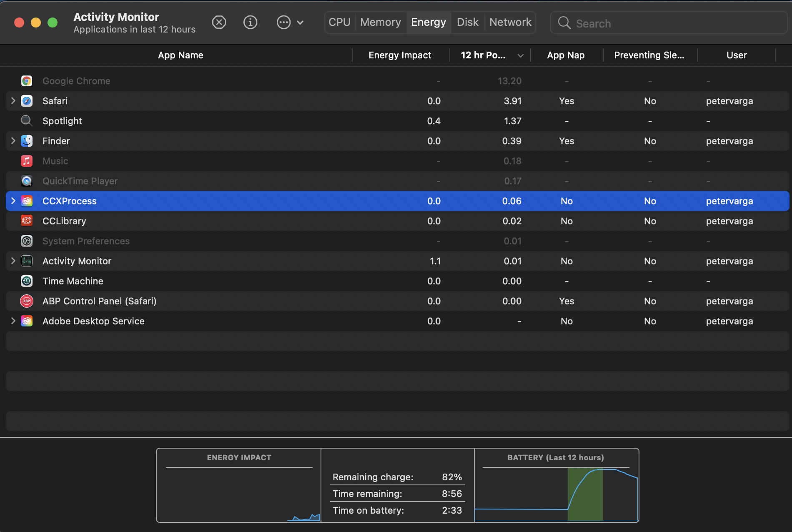Image resolution: width=792 pixels, height=532 pixels.
Task: Click the Activity Monitor window title
Action: click(116, 17)
